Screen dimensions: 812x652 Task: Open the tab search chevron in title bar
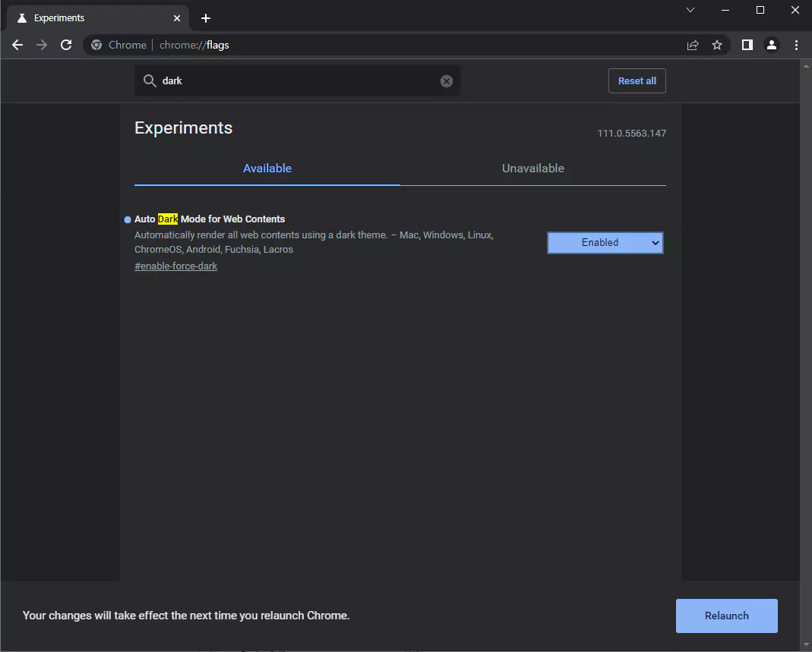(690, 10)
